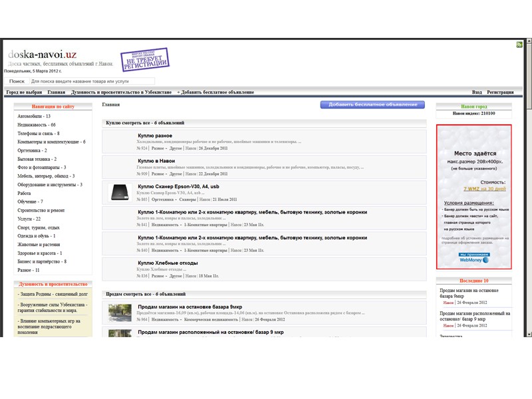Open the RSS feed icon
Screen dimensions: 532x399
[x=519, y=45]
